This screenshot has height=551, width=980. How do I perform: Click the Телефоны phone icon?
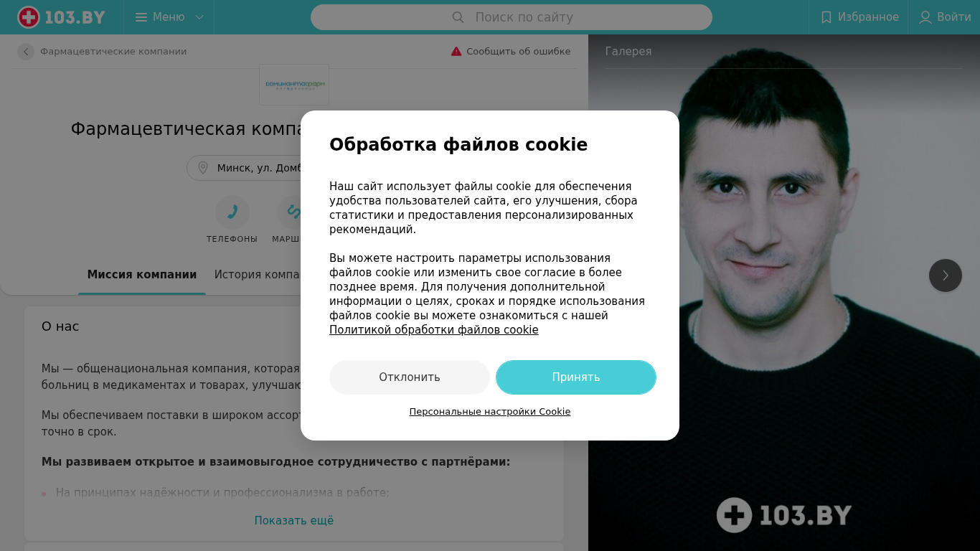pos(232,212)
